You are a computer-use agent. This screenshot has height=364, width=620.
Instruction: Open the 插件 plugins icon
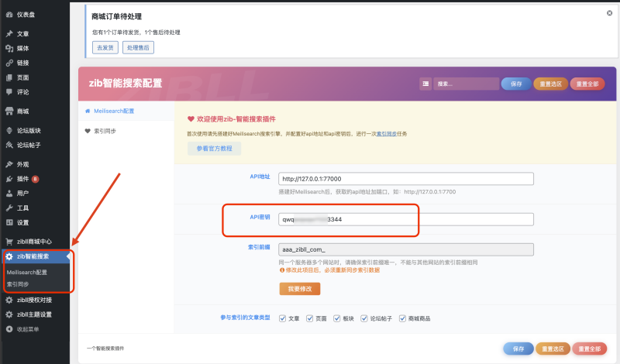coord(9,179)
